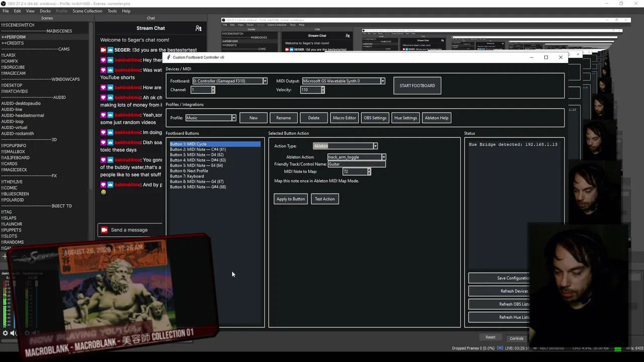
Task: Open the Docks menu in OBS
Action: (45, 11)
